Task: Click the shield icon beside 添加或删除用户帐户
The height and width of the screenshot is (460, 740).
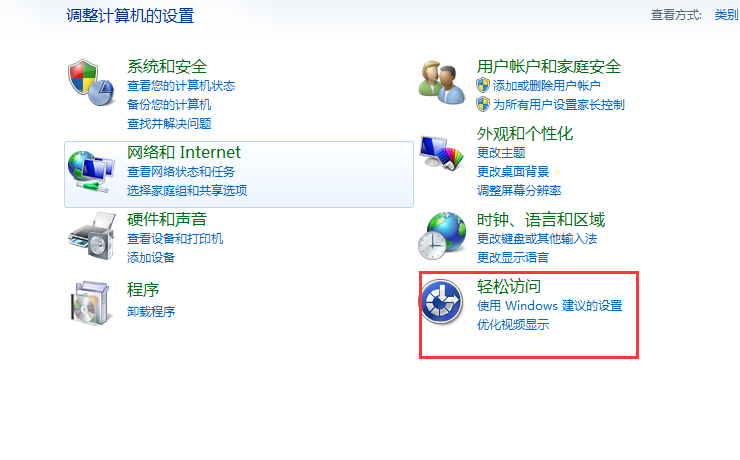Action: point(483,85)
